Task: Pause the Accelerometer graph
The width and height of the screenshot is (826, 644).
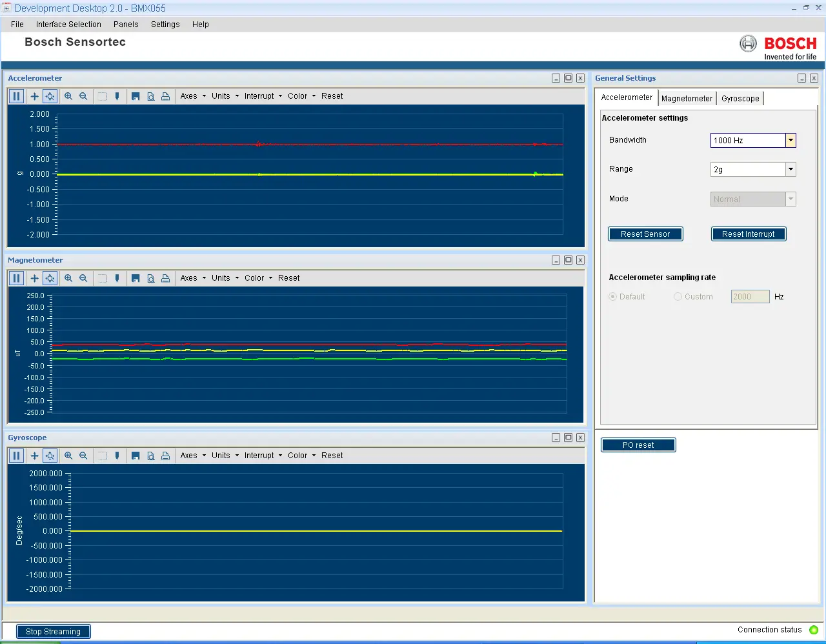Action: pyautogui.click(x=17, y=96)
